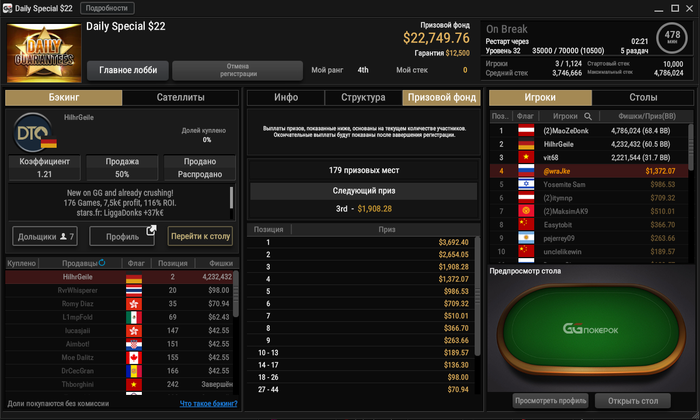Open the Профиль external link icon

coord(151,230)
